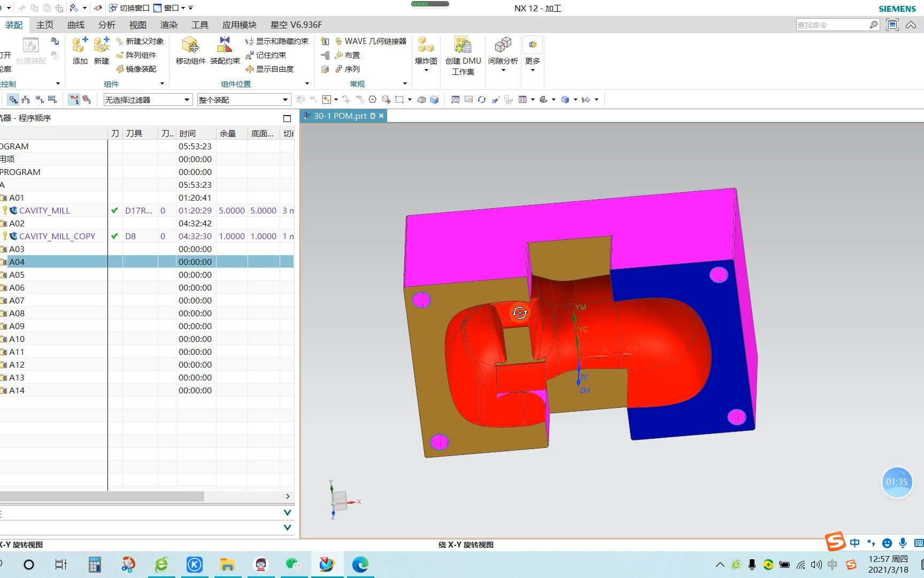This screenshot has width=924, height=578.
Task: Expand the first lower panel chevron
Action: pyautogui.click(x=287, y=513)
